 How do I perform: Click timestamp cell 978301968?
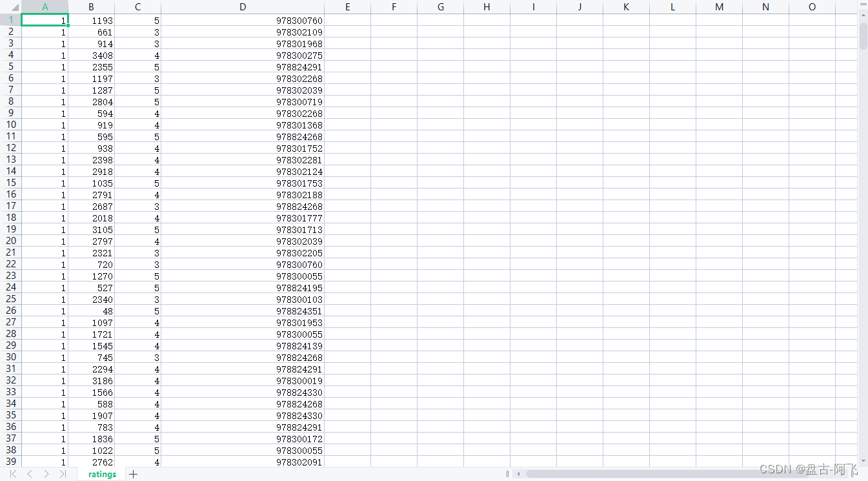click(x=243, y=44)
